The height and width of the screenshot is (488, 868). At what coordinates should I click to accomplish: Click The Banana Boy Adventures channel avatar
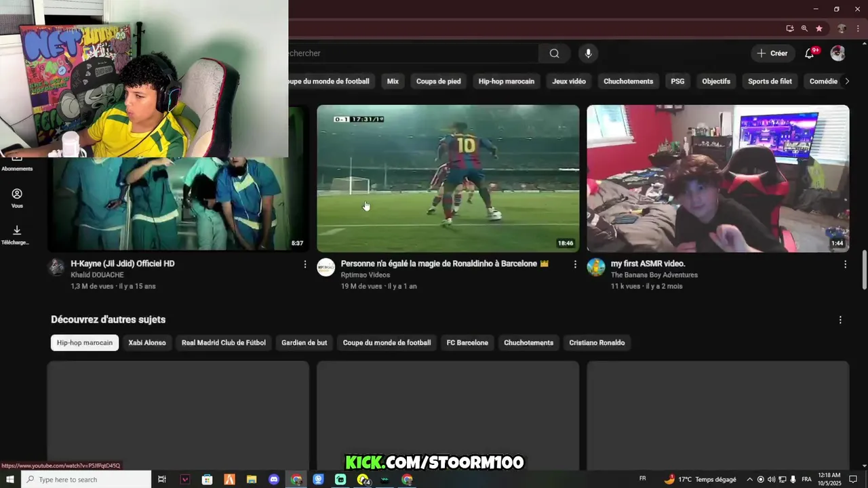596,267
